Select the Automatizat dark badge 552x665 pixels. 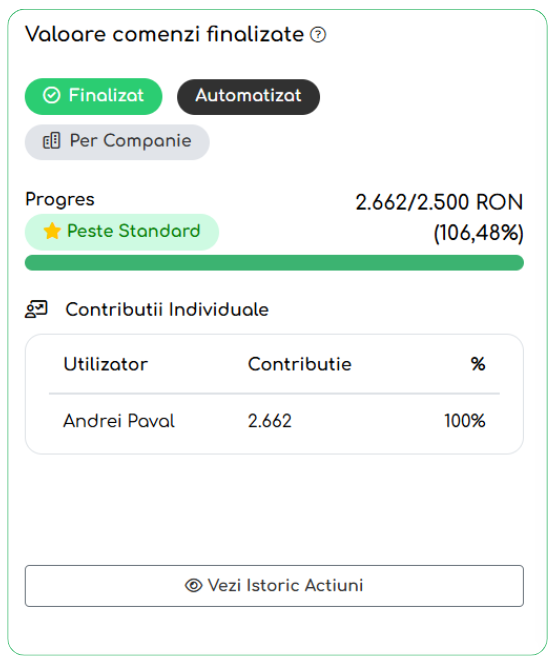248,97
